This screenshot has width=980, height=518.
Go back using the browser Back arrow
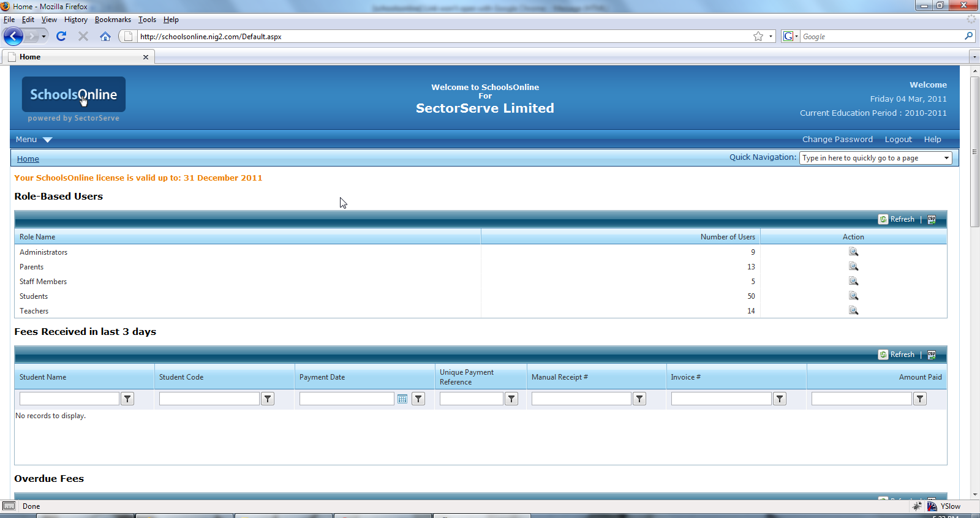tap(13, 36)
